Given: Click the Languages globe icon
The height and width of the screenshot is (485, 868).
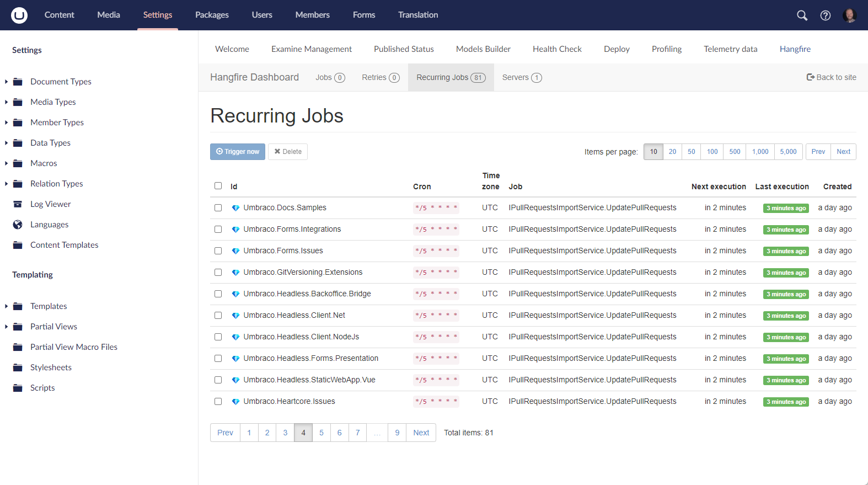Looking at the screenshot, I should point(18,225).
